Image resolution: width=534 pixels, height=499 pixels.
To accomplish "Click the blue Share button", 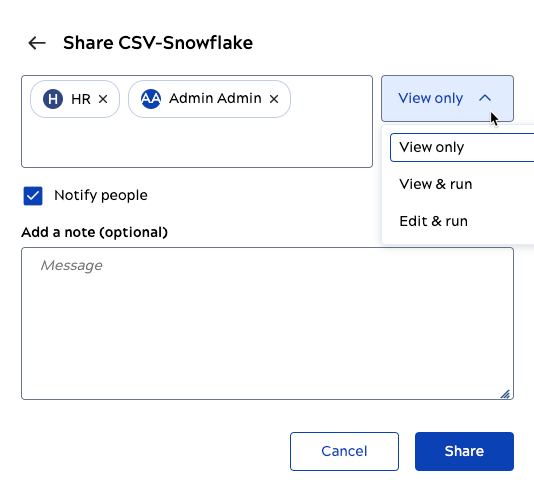I will coord(464,451).
